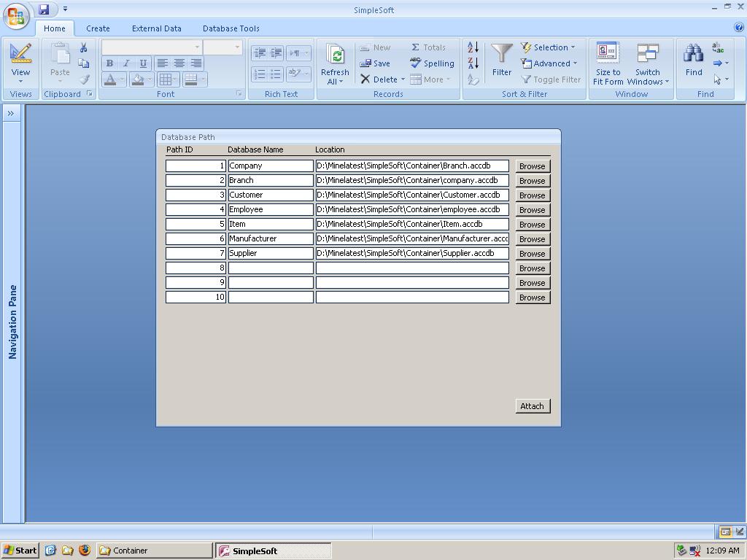
Task: Click the Font Color letter A
Action: tap(110, 79)
